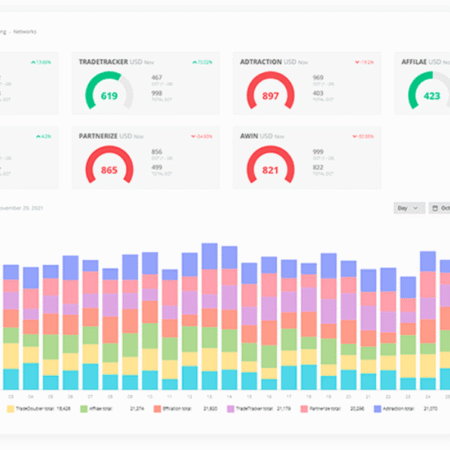Click the value 999 in the Awin card
Screen dimensions: 450x450
[318, 152]
